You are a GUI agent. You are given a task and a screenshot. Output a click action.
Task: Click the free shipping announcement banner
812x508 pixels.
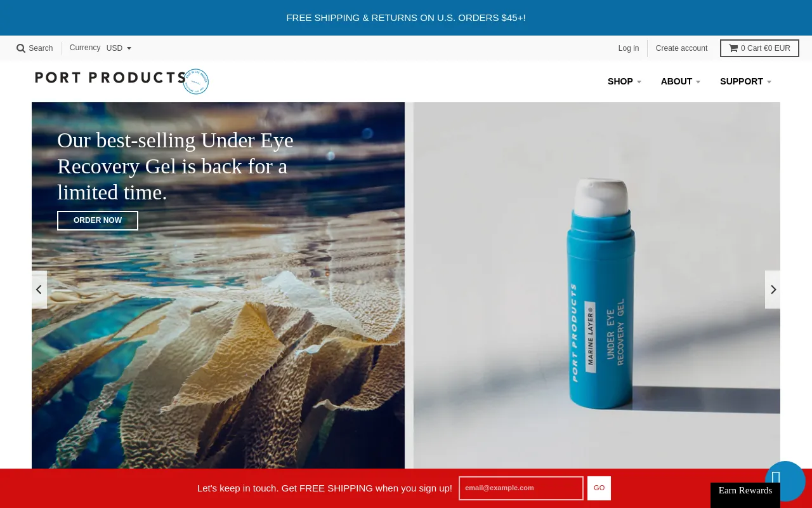tap(406, 18)
